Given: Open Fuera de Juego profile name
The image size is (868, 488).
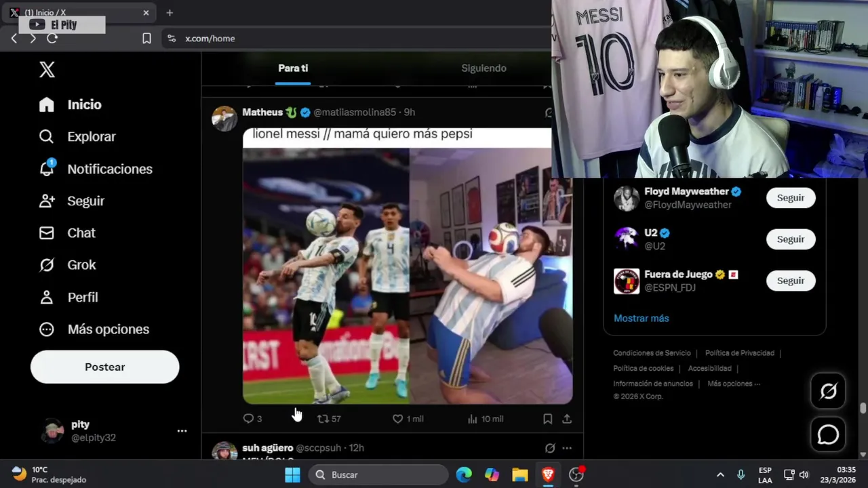Looking at the screenshot, I should (678, 274).
